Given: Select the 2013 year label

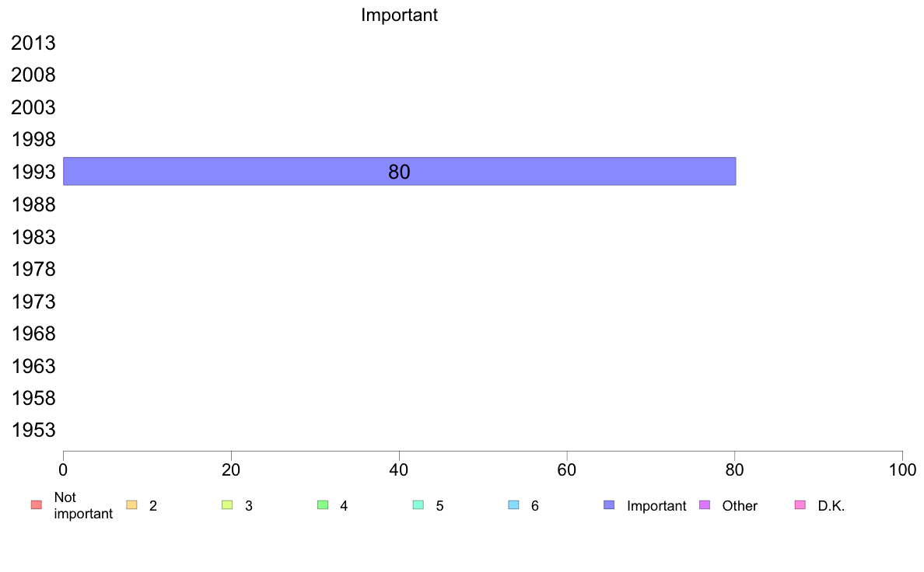Looking at the screenshot, I should [33, 43].
